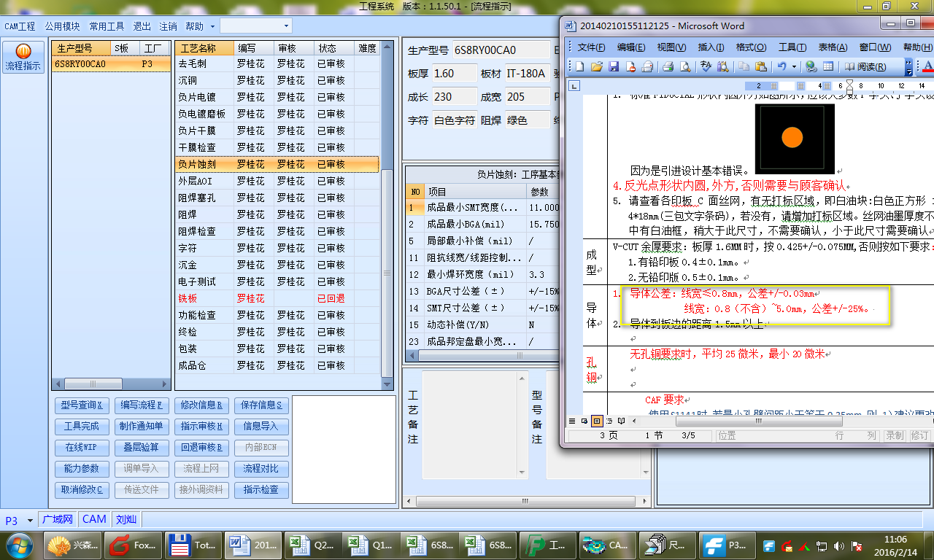The width and height of the screenshot is (934, 560).
Task: Click the 保存信息 button
Action: point(261,405)
